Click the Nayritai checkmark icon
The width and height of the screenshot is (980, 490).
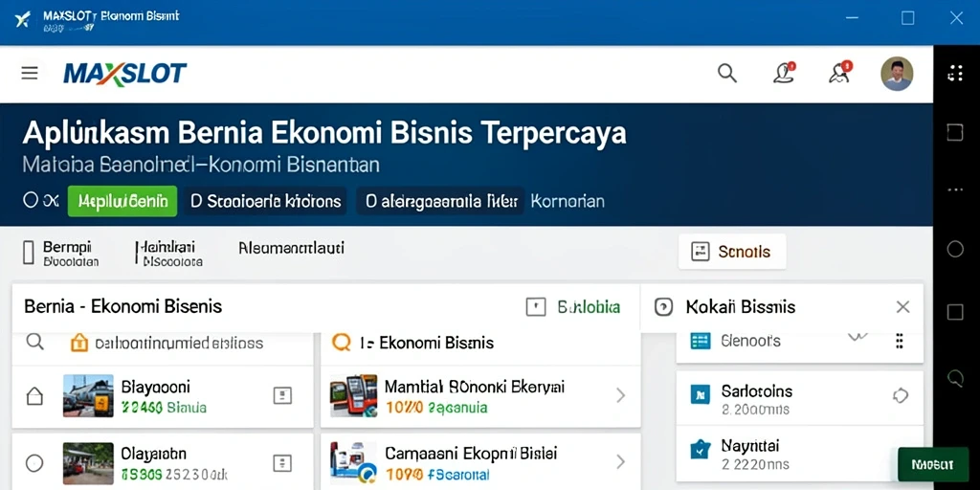(x=700, y=449)
